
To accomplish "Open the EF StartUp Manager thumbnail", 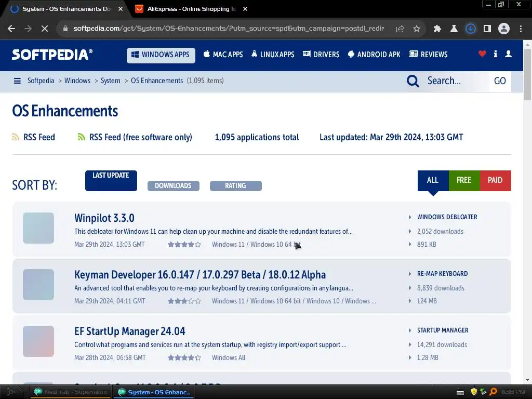I will point(38,341).
